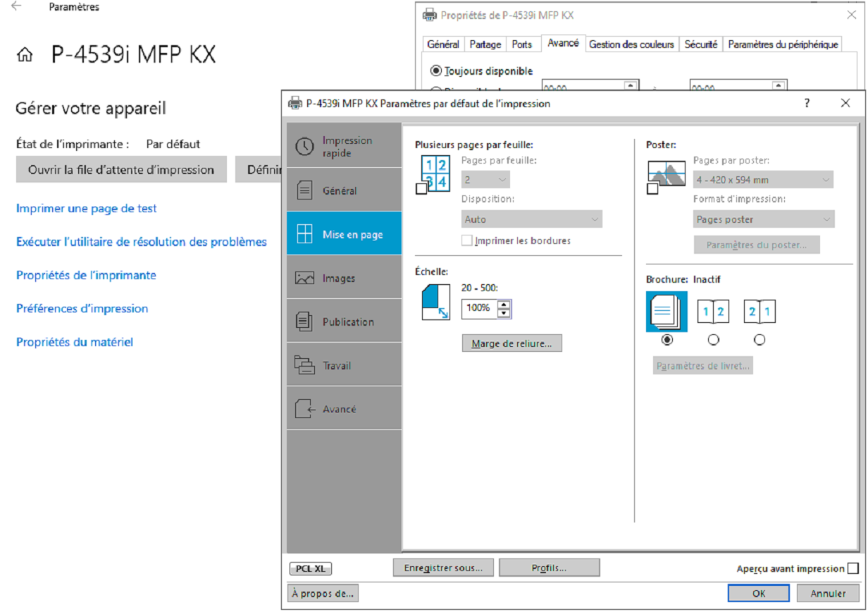Image resolution: width=868 pixels, height=612 pixels.
Task: Click the Publication documents icon
Action: coord(304,322)
